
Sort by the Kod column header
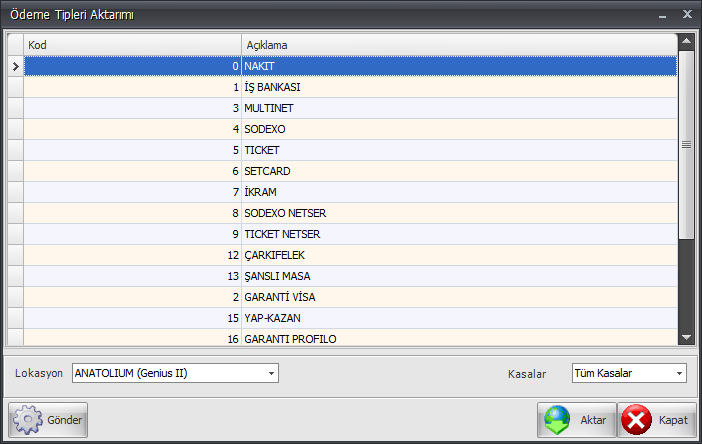(133, 45)
